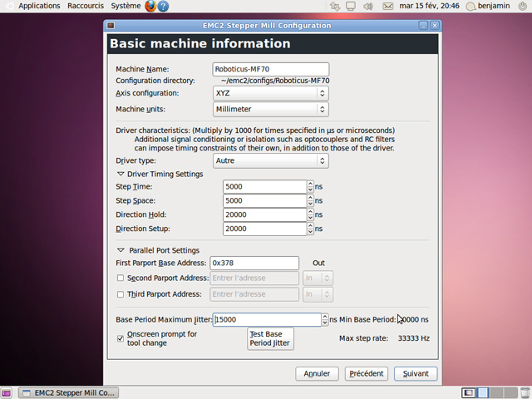Collapse the Parallel Port Settings section
The image size is (532, 399).
pos(121,250)
